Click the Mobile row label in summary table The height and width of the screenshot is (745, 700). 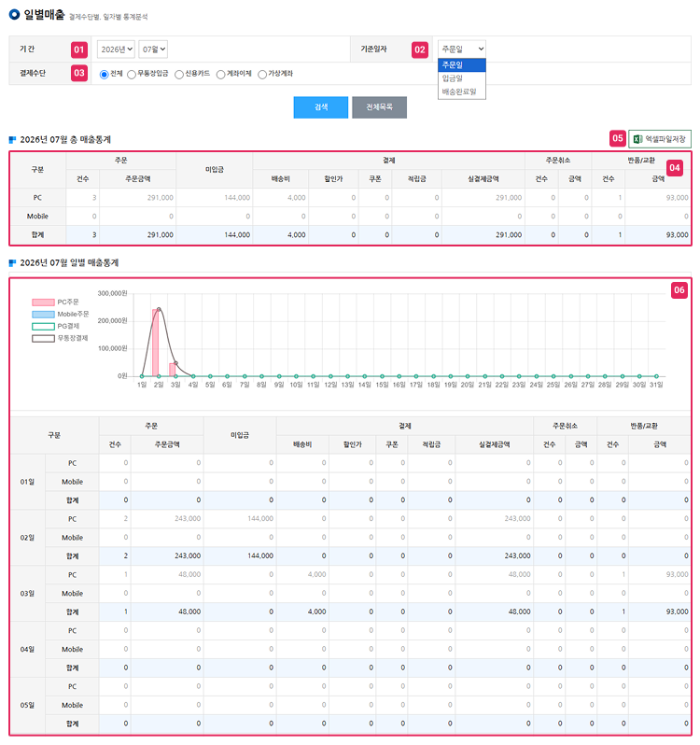pyautogui.click(x=37, y=217)
